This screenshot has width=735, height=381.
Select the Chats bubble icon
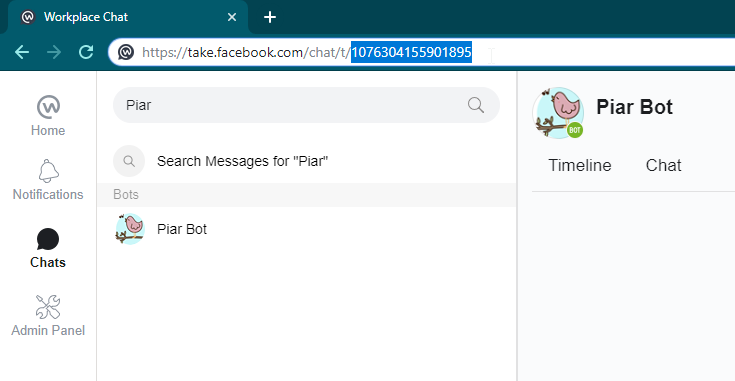48,239
